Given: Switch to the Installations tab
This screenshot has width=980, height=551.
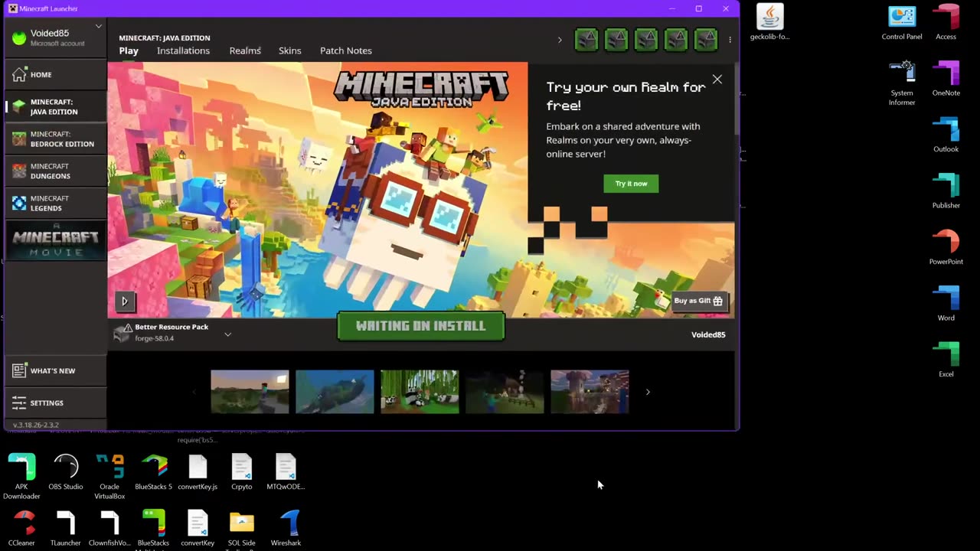Looking at the screenshot, I should coord(183,51).
